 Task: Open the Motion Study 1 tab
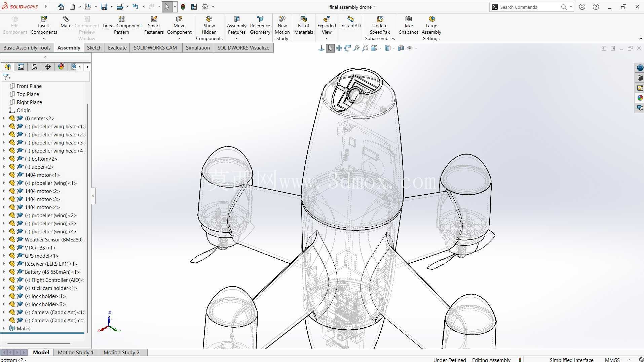coord(76,352)
